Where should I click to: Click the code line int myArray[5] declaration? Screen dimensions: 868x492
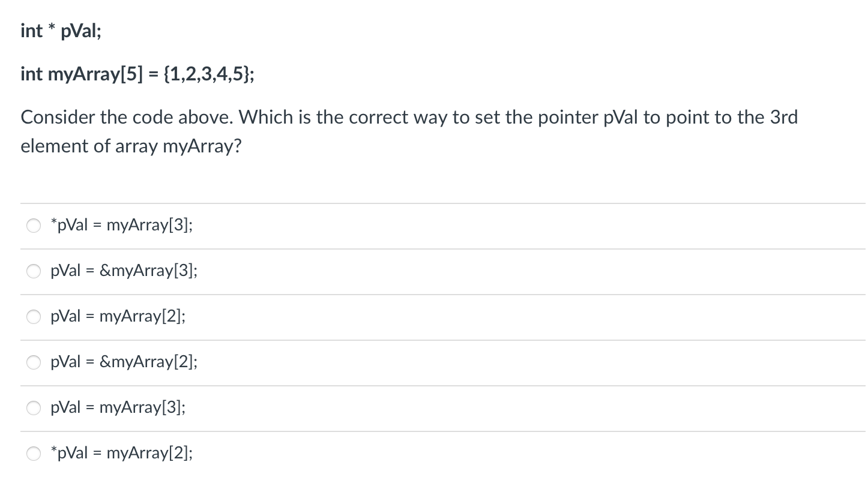click(x=136, y=74)
